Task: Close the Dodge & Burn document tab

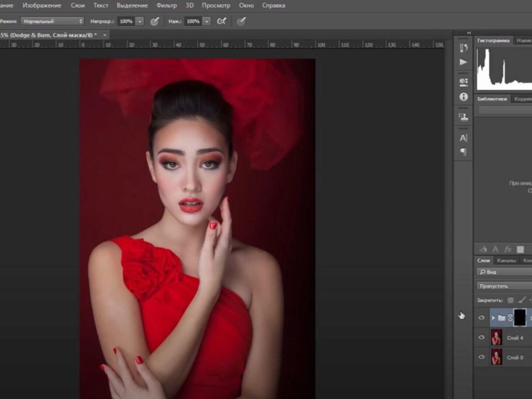Action: click(x=105, y=35)
